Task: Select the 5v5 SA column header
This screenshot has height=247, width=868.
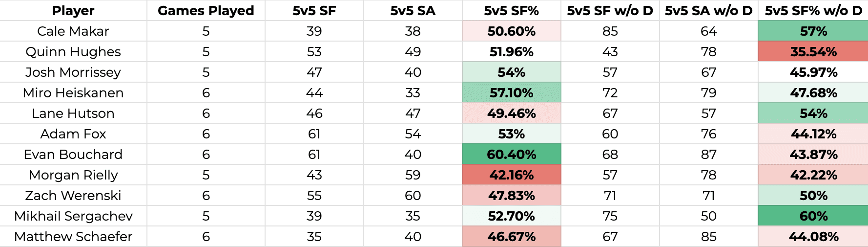Action: (x=413, y=11)
